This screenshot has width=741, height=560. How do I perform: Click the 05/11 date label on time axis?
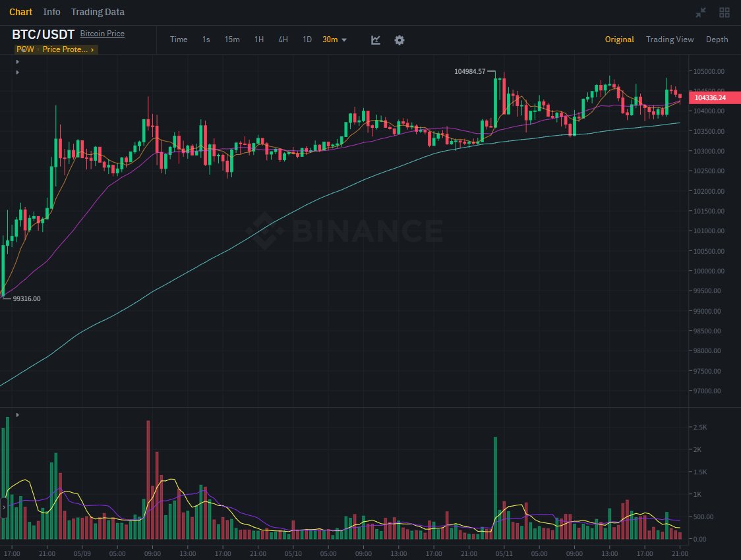click(x=504, y=553)
